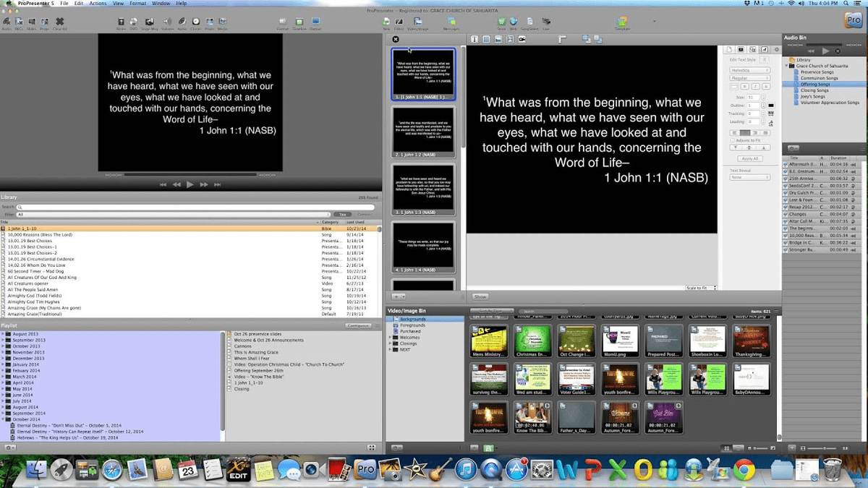
Task: Click the Apply All button
Action: pyautogui.click(x=750, y=158)
